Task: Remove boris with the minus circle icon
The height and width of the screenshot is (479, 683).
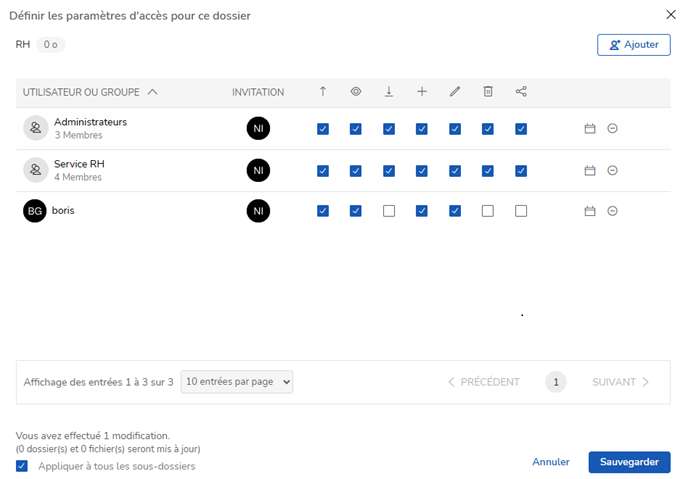Action: (x=612, y=211)
